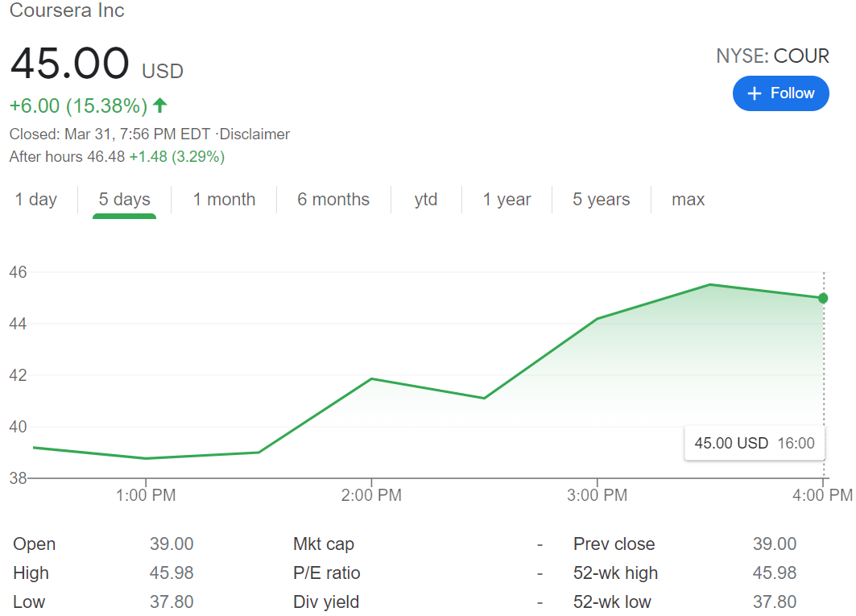Open the 5 years chart tab
This screenshot has height=616, width=856.
[x=601, y=200]
